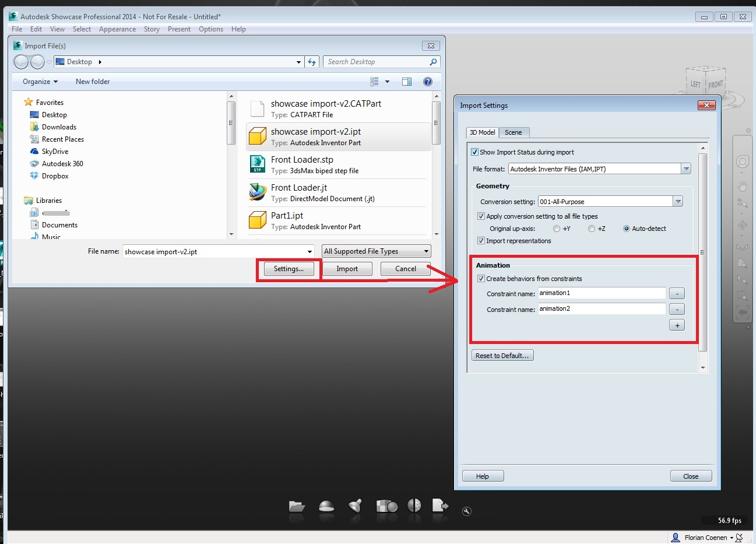
Task: Open the recent locations dropdown arrow
Action: click(x=49, y=62)
